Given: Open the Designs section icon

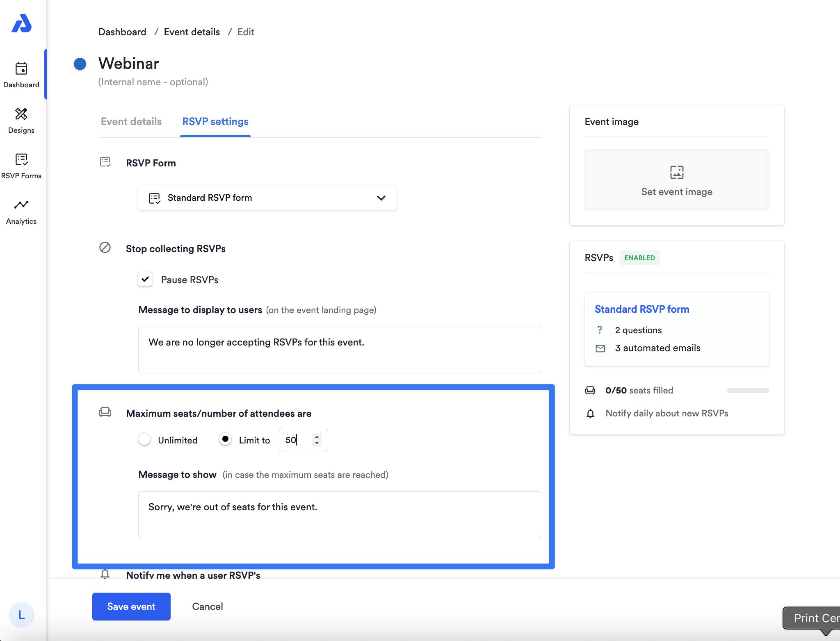Looking at the screenshot, I should point(21,114).
